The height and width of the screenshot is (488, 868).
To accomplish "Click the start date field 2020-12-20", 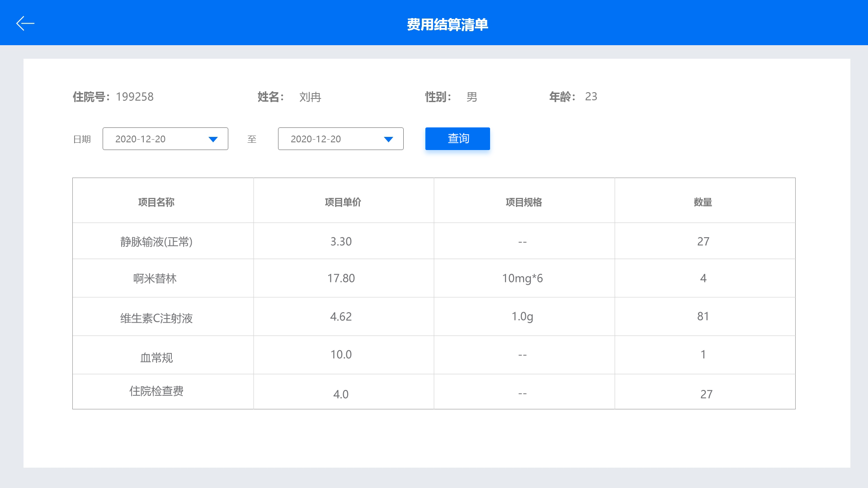I will pyautogui.click(x=165, y=139).
